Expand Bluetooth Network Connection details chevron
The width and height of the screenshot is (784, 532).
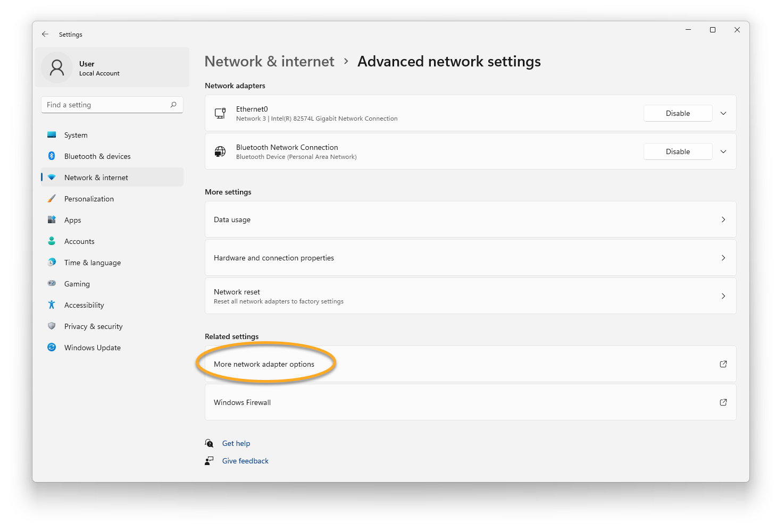pos(723,151)
